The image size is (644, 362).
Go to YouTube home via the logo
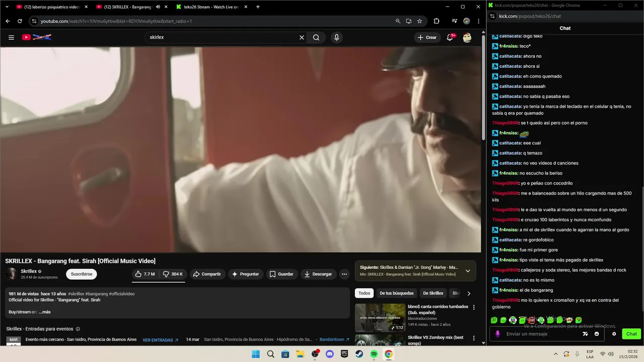pyautogui.click(x=36, y=37)
